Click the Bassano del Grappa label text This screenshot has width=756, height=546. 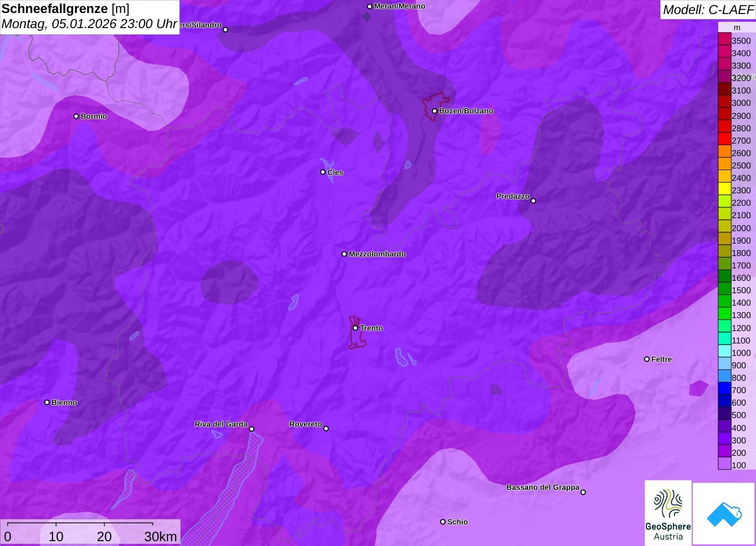point(543,487)
